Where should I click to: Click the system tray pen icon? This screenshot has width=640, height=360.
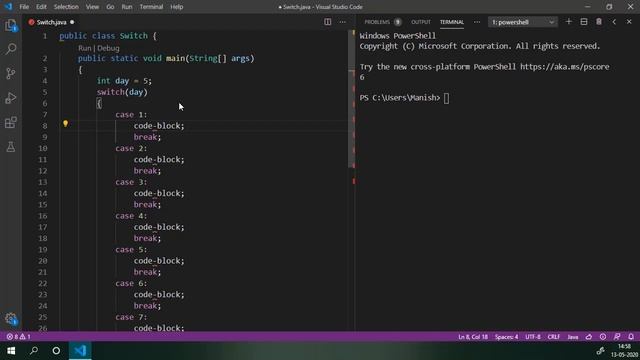point(600,351)
